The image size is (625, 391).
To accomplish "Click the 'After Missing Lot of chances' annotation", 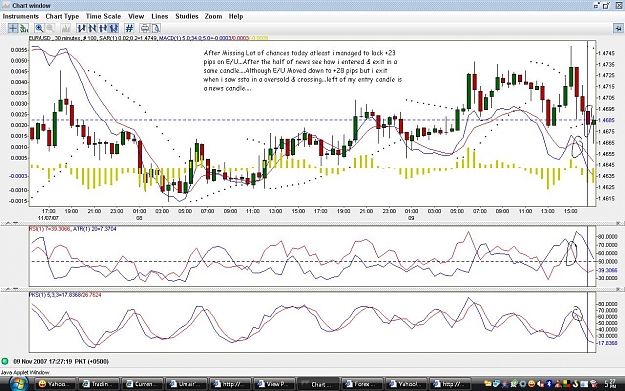I will pyautogui.click(x=303, y=71).
